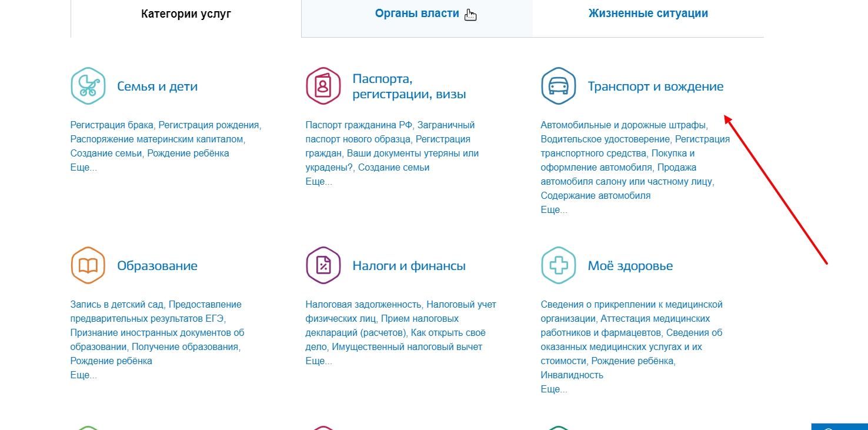Open Как открыть своё дело link
868x430 pixels.
[395, 340]
